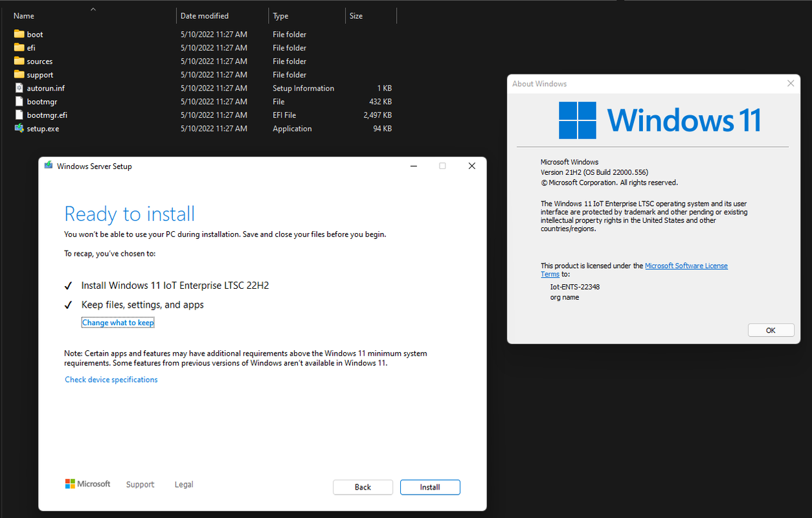Click the 'Version 21H2 (OS Build 22000.556)' text
The width and height of the screenshot is (812, 518).
(x=594, y=172)
